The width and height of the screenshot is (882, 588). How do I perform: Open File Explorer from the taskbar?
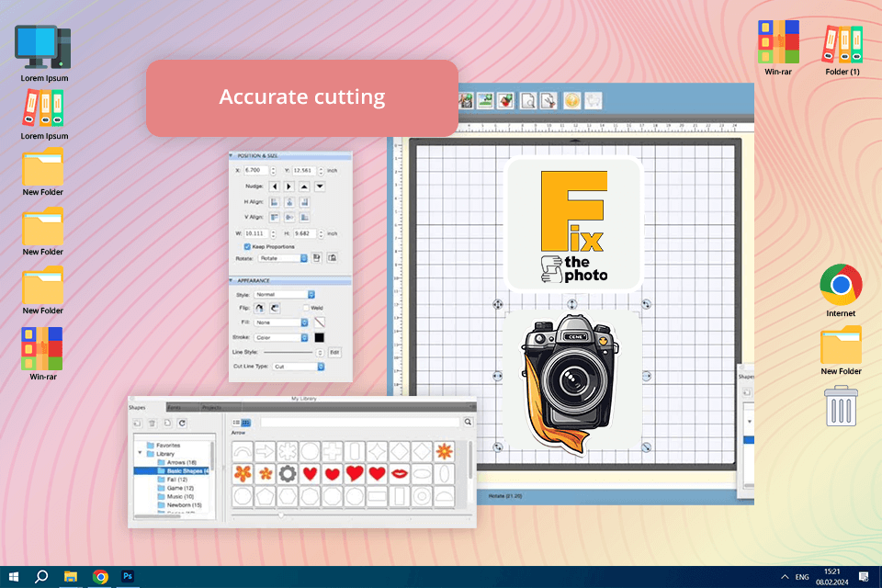[x=71, y=577]
